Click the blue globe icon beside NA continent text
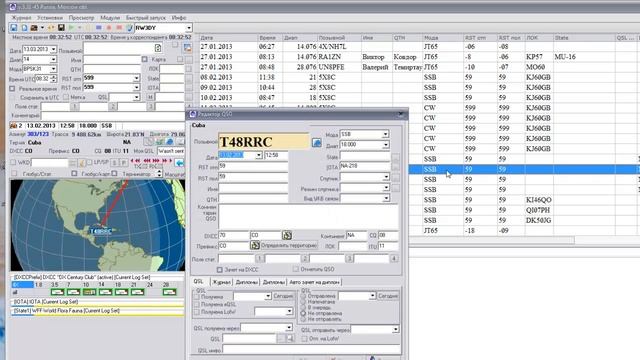This screenshot has height=360, width=640. [170, 142]
